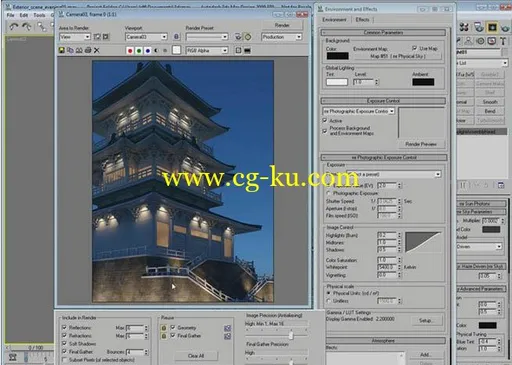512x365 pixels.
Task: Open the Modifier List dropdown
Action: 482,63
